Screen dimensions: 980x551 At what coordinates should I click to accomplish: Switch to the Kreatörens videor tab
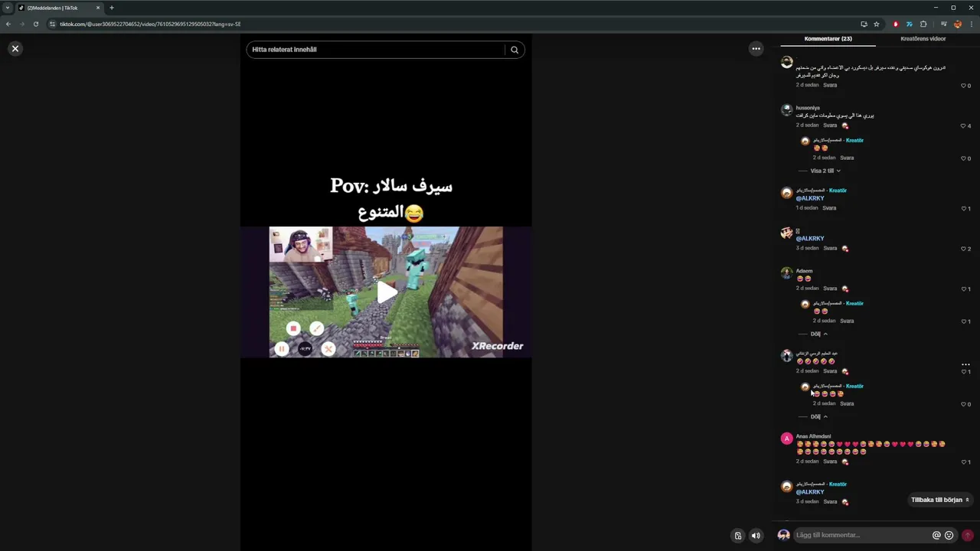pos(923,38)
